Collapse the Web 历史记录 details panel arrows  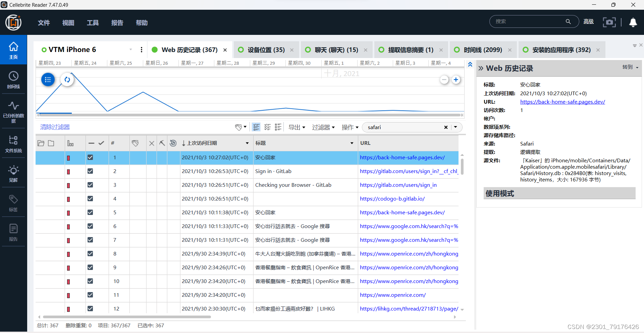click(x=481, y=68)
